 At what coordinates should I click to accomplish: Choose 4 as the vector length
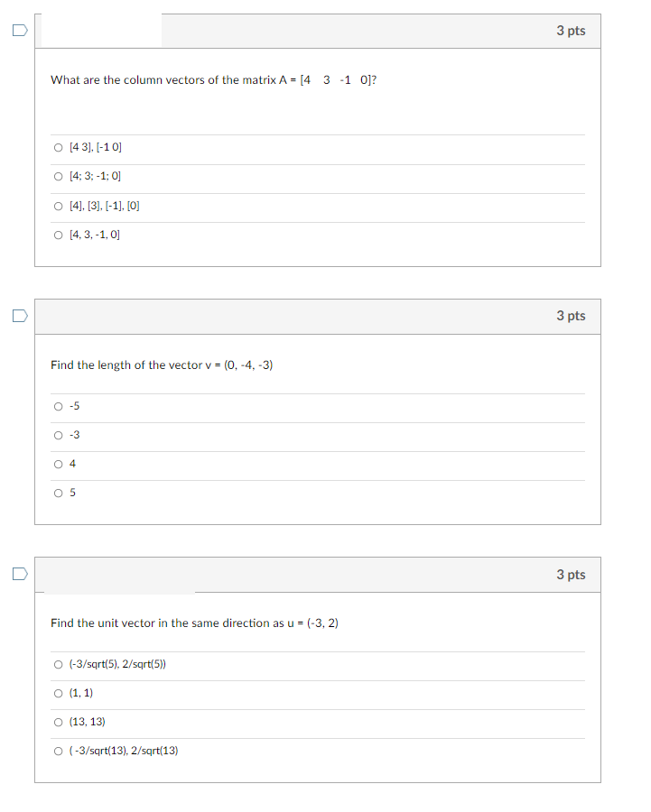click(59, 464)
